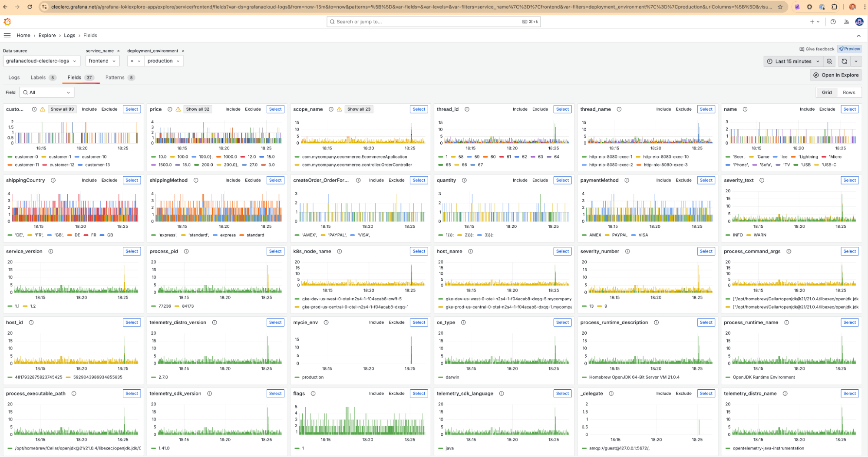Open the grafanacloud-cleclerc-logs data source dropdown
Viewport: 868px width, 457px height.
click(x=41, y=61)
